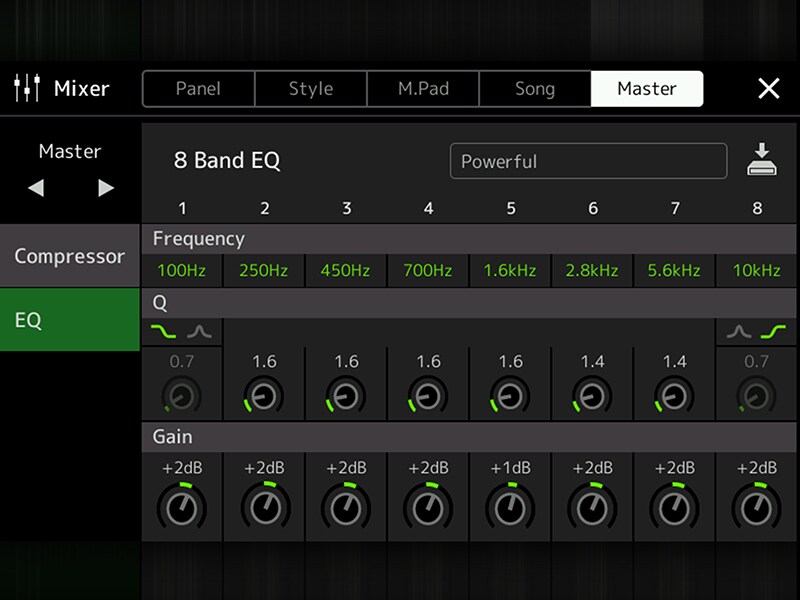Select the shelving filter icon for band 8
Viewport: 800px width, 600px height.
click(776, 329)
